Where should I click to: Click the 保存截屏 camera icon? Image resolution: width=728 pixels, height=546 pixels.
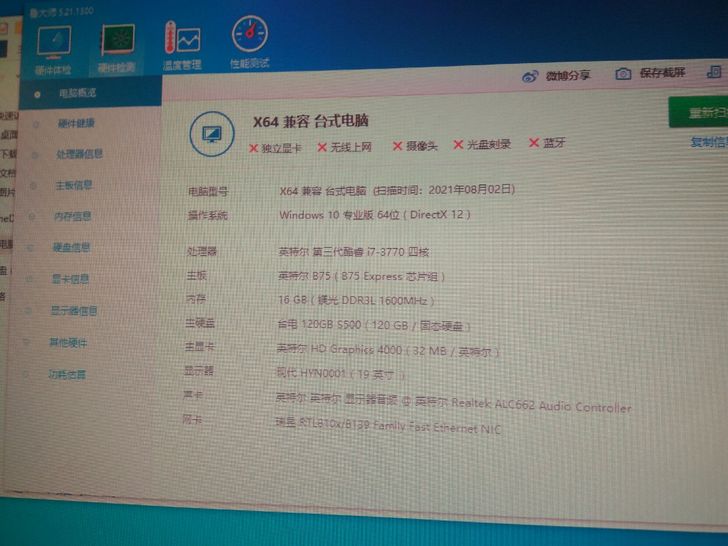coord(623,74)
